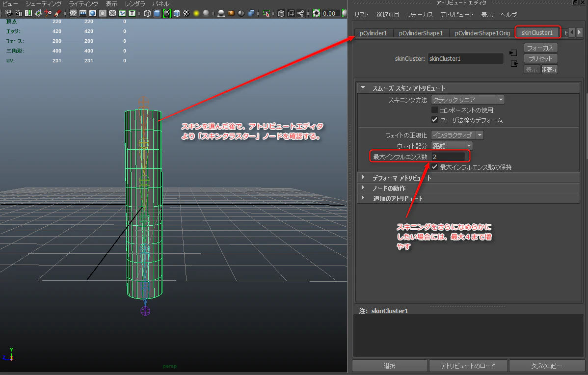588x375 pixels.
Task: Toggle コンポーネントの使用 checkbox
Action: coord(435,110)
